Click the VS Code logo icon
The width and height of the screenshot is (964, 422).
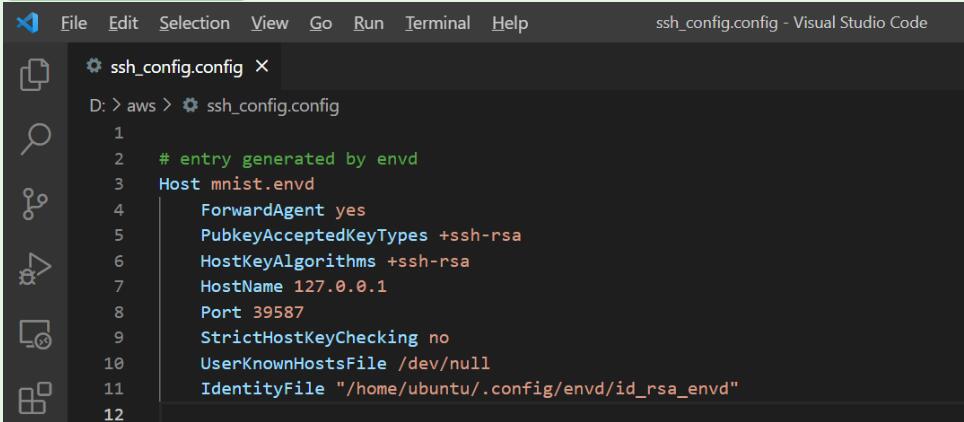coord(28,23)
